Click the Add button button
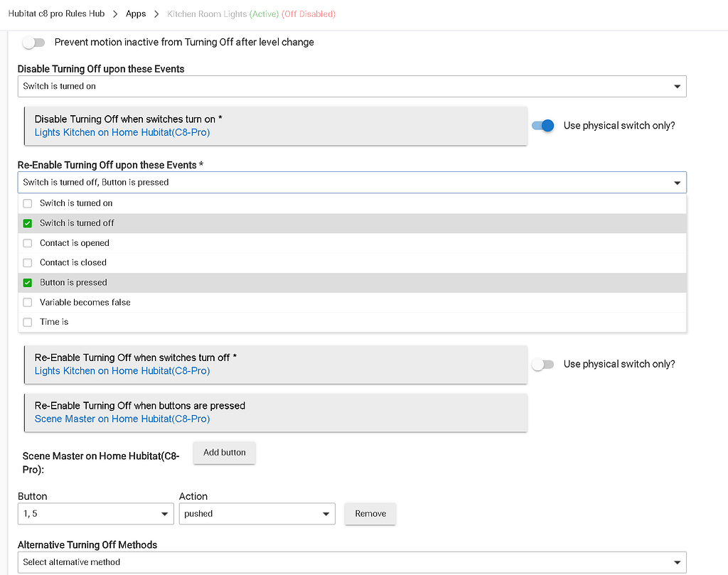This screenshot has width=728, height=575. 224,453
